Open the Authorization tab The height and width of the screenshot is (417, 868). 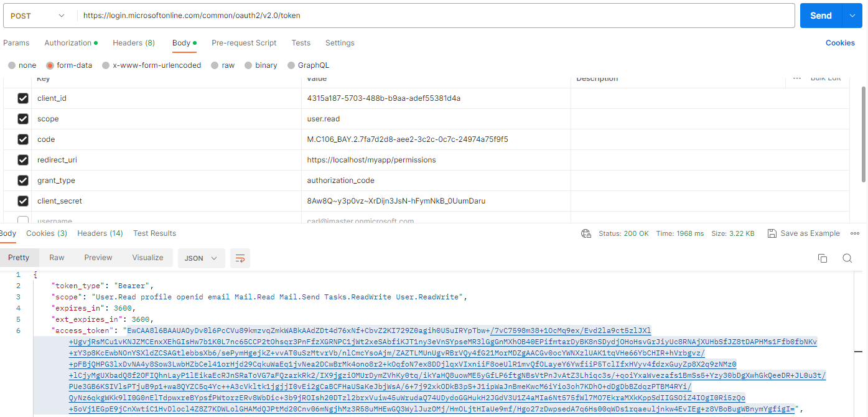click(71, 43)
